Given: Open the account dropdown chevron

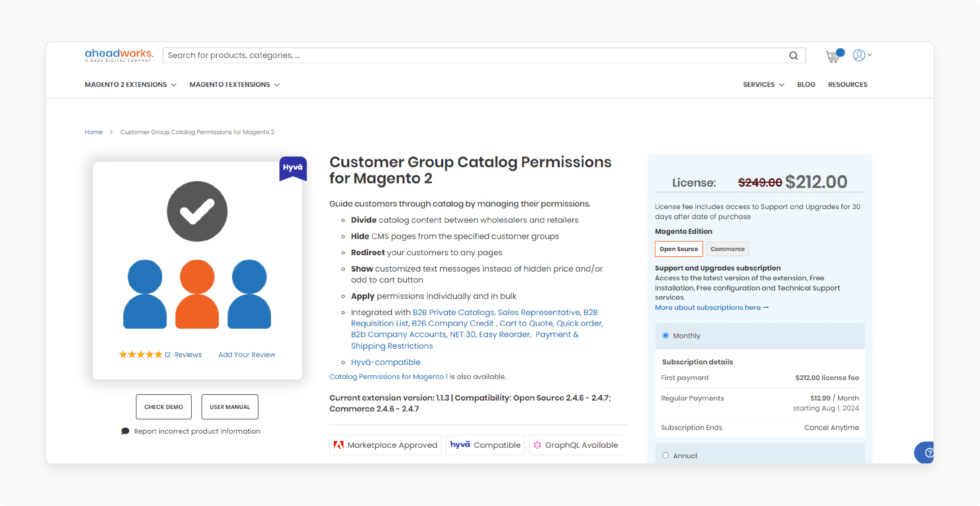Looking at the screenshot, I should point(869,55).
